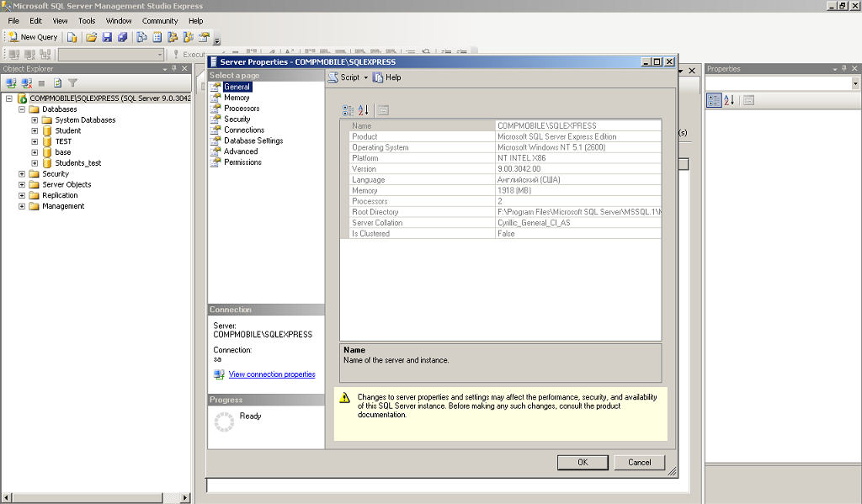Image resolution: width=862 pixels, height=504 pixels.
Task: Click Disconnect icon in the query toolbar
Action: pos(29,55)
